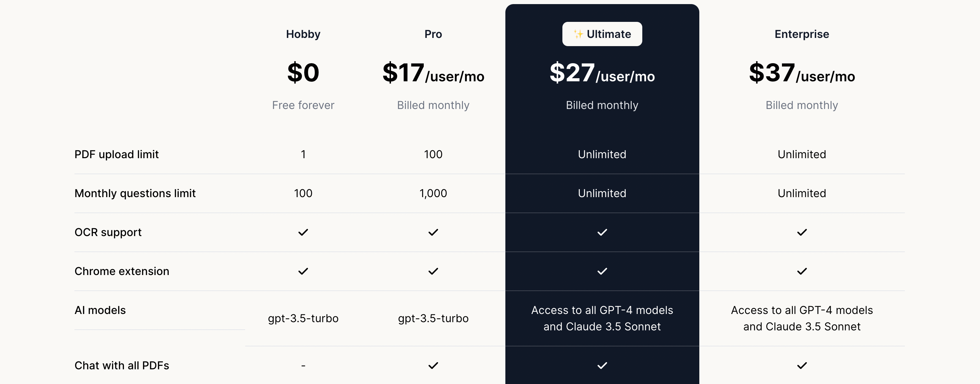Click the Ultimate OCR support checkmark

coord(602,232)
